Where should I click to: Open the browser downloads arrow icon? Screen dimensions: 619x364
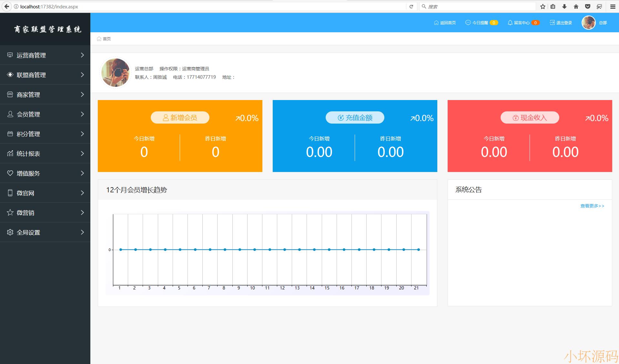(x=564, y=6)
